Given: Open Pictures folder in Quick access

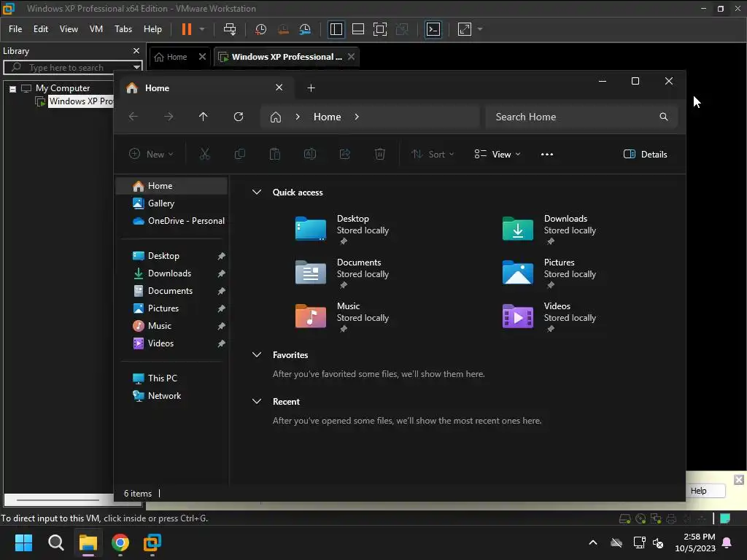Looking at the screenshot, I should click(x=549, y=273).
